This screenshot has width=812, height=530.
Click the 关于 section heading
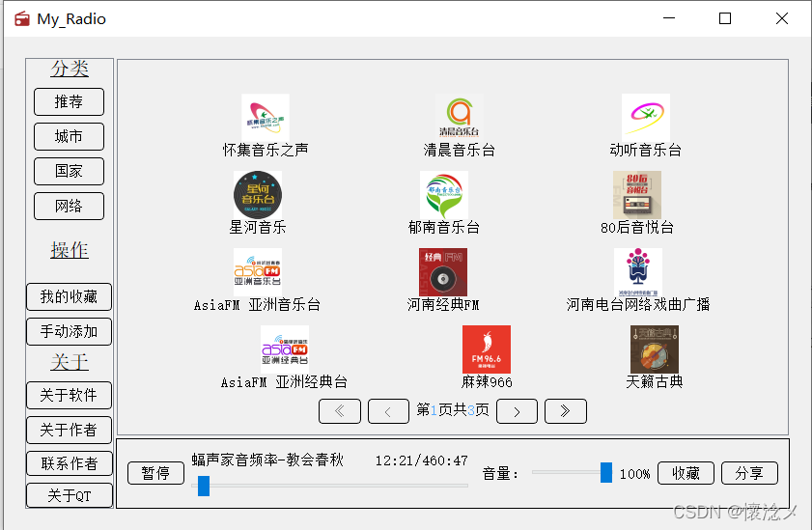point(70,362)
